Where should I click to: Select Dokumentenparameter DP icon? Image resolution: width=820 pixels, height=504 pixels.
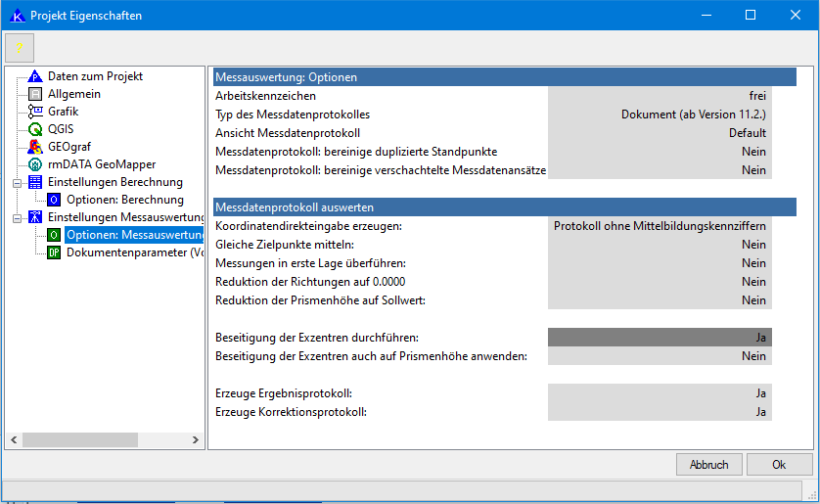54,252
